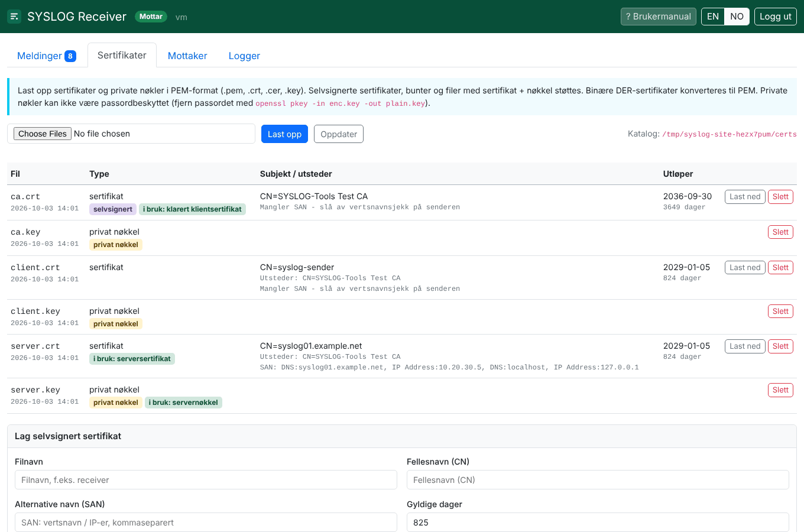This screenshot has height=532, width=804.
Task: Open the Brukermanual help
Action: [x=658, y=17]
